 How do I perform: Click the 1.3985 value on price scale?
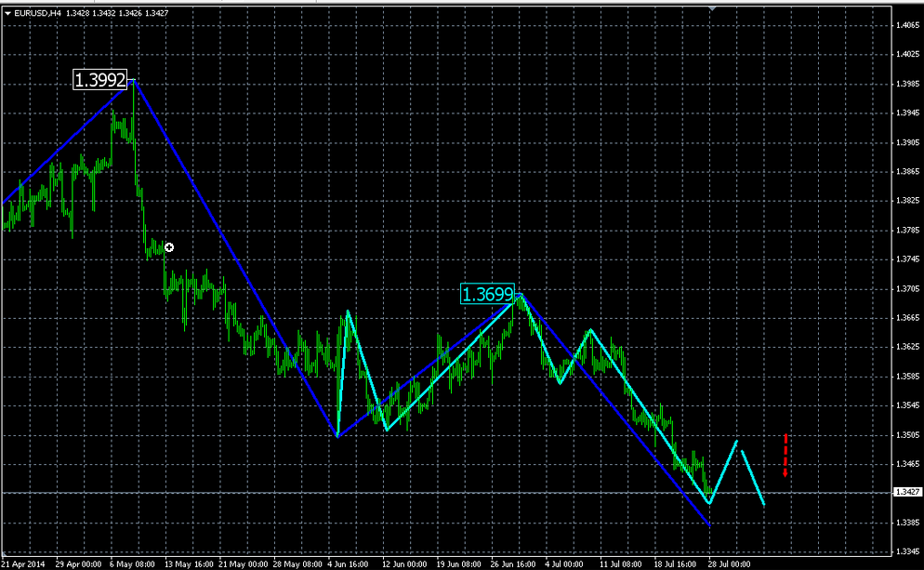(x=907, y=84)
